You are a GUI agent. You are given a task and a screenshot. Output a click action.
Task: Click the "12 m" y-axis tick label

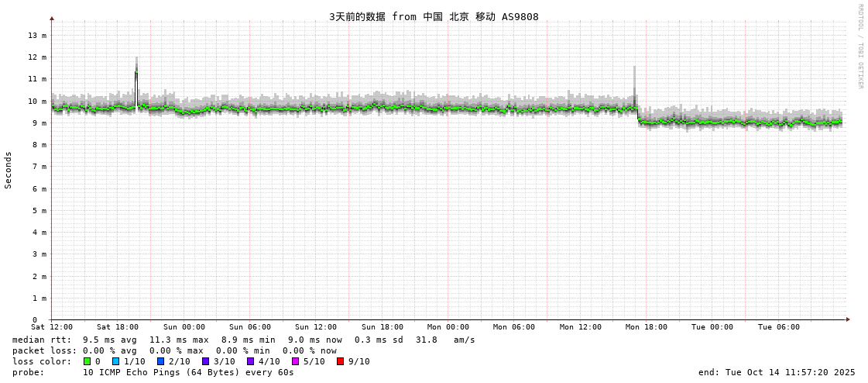[37, 57]
